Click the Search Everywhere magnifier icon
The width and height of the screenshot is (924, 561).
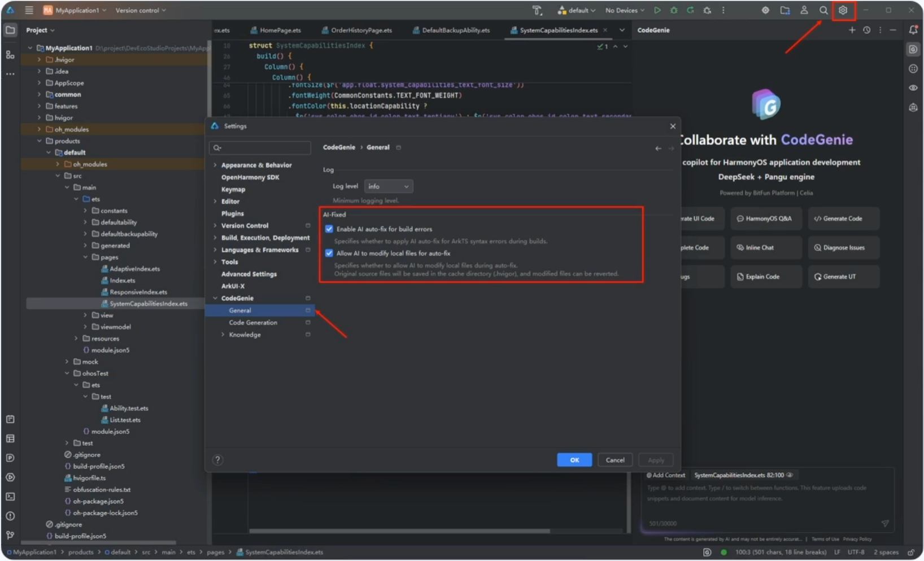[x=823, y=10]
